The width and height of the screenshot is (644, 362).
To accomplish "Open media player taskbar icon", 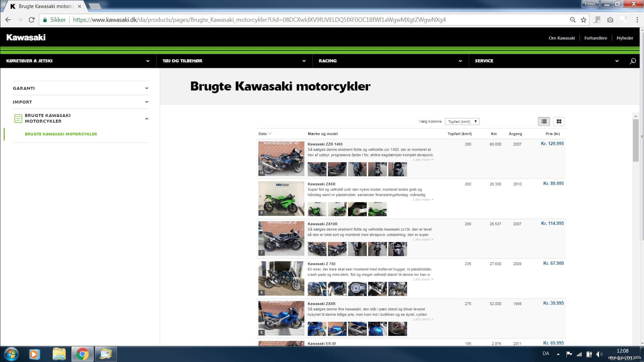I will click(34, 354).
